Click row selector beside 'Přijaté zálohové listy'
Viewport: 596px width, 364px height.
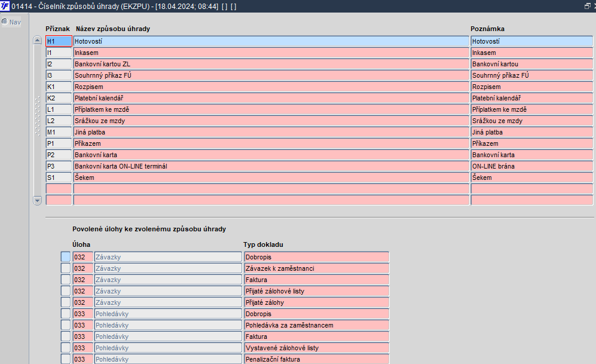pyautogui.click(x=66, y=291)
